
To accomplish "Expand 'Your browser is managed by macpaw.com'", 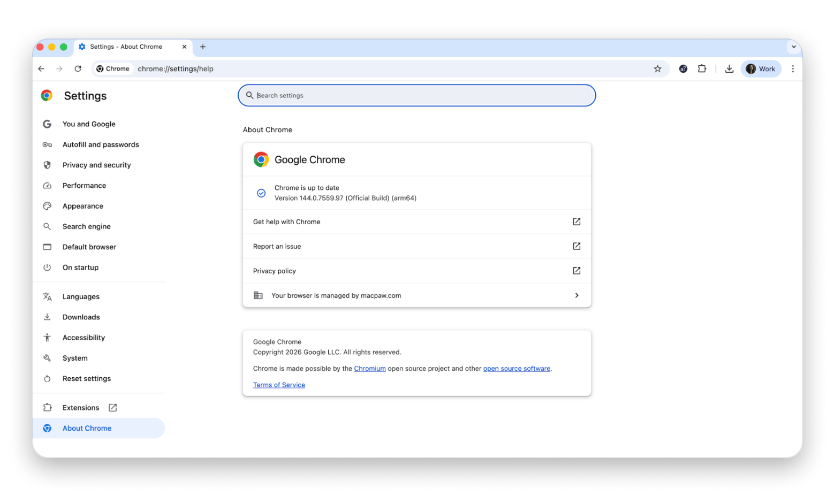I will pyautogui.click(x=416, y=295).
